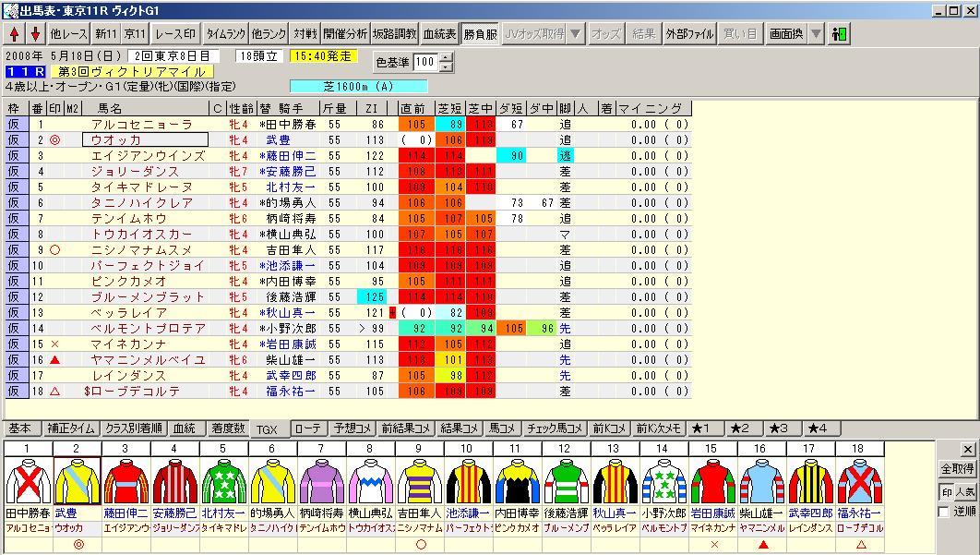
Task: Switch to the 血統 tab
Action: tap(185, 428)
